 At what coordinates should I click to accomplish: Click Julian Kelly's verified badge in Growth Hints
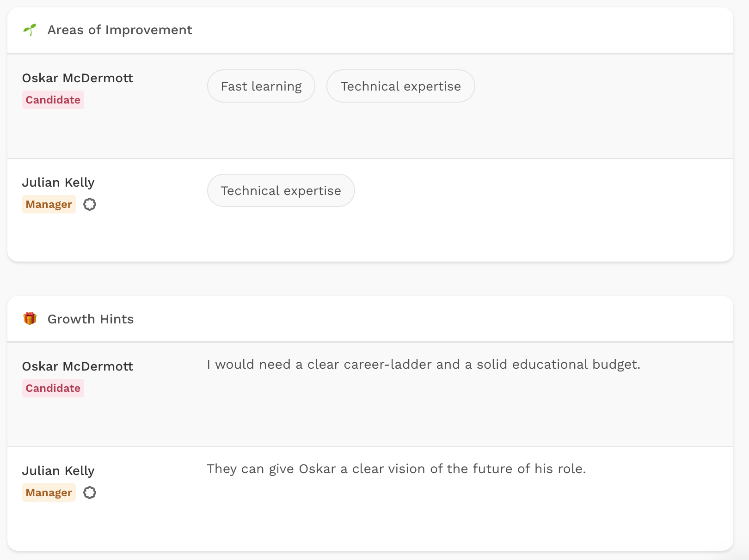coord(90,493)
